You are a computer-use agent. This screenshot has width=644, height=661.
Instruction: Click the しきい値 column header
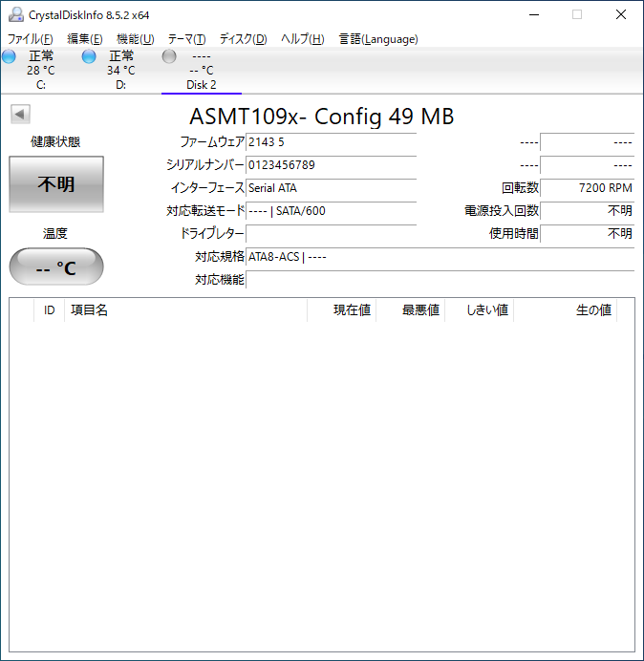point(479,310)
